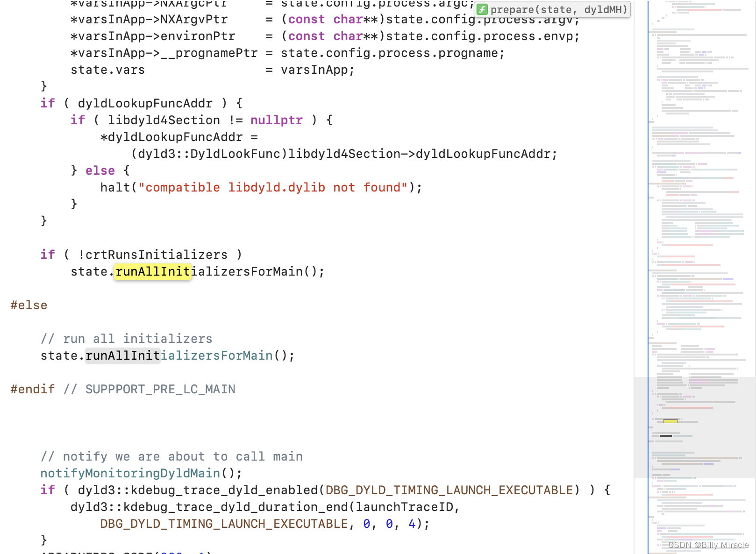The width and height of the screenshot is (756, 554).
Task: Click the __prognamePtr assignment line
Action: (x=287, y=53)
